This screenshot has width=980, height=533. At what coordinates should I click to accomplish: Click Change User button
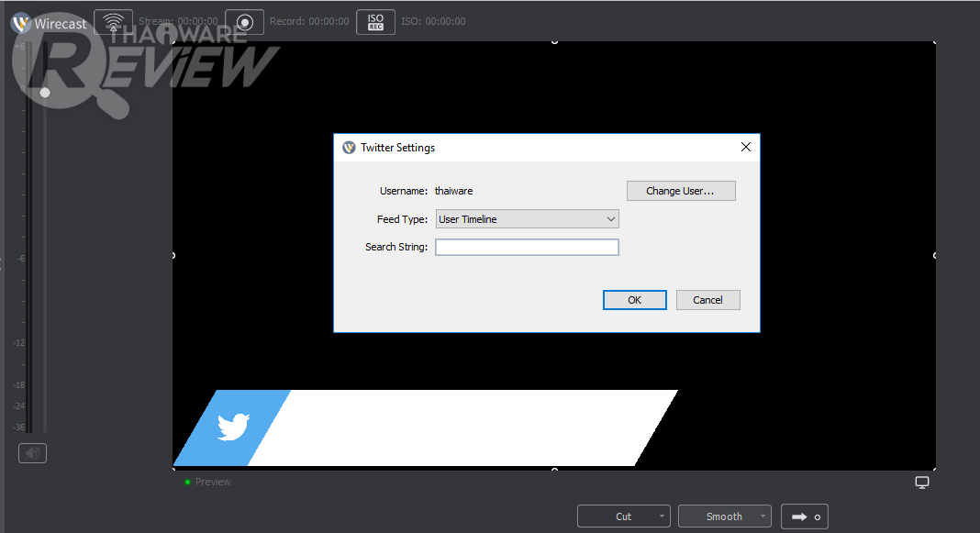tap(681, 191)
